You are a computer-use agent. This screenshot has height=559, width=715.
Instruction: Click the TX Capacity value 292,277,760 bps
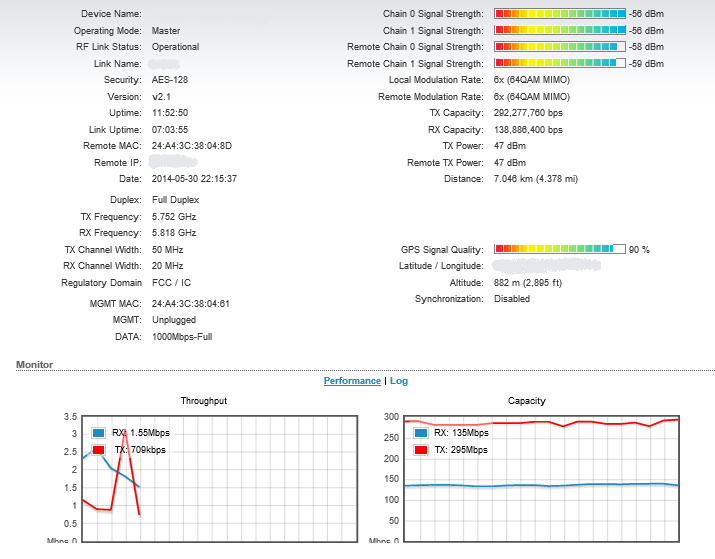click(528, 113)
